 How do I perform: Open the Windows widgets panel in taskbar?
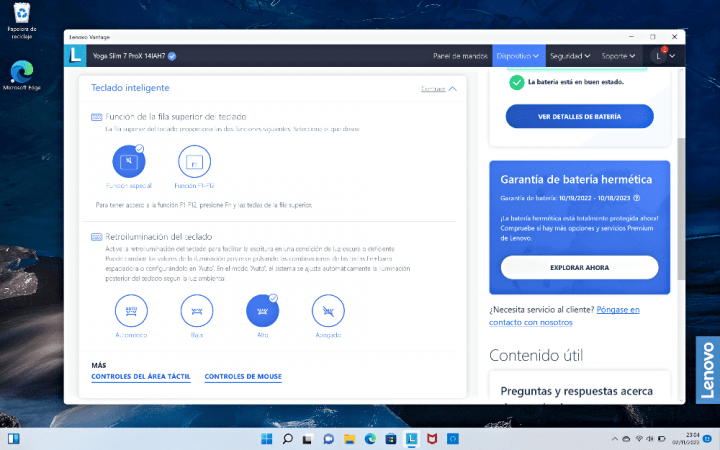point(13,439)
